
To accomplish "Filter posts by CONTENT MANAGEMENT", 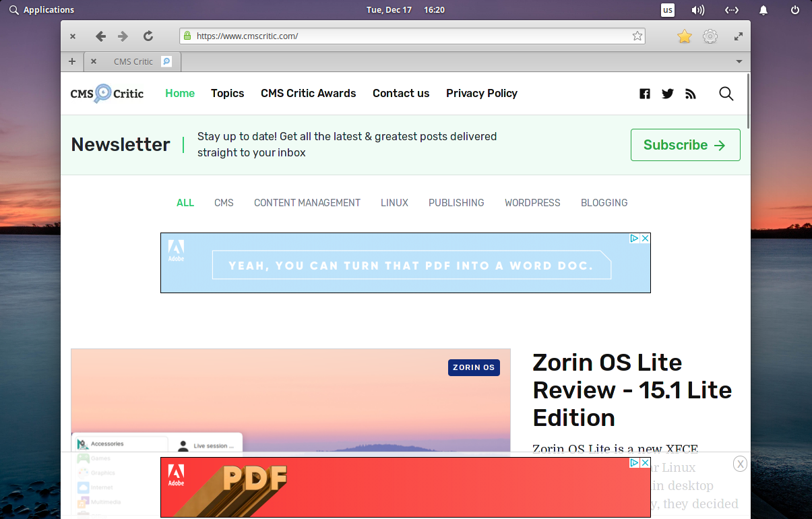I will pos(307,203).
